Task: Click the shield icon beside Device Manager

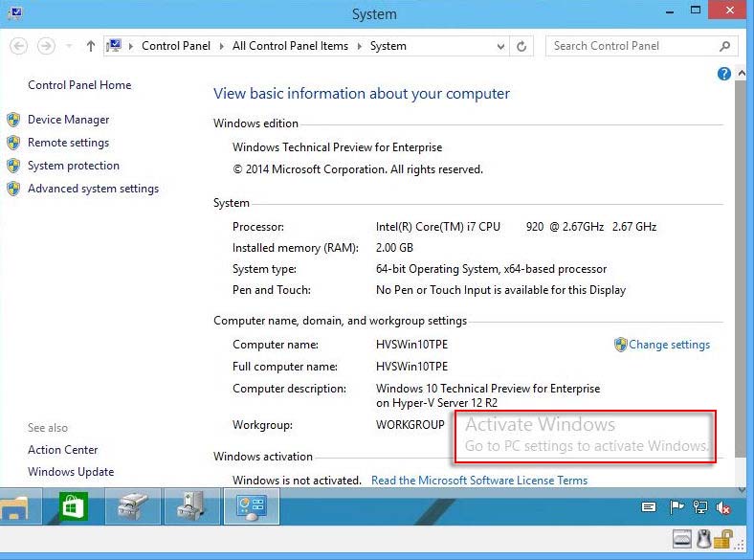Action: (13, 120)
